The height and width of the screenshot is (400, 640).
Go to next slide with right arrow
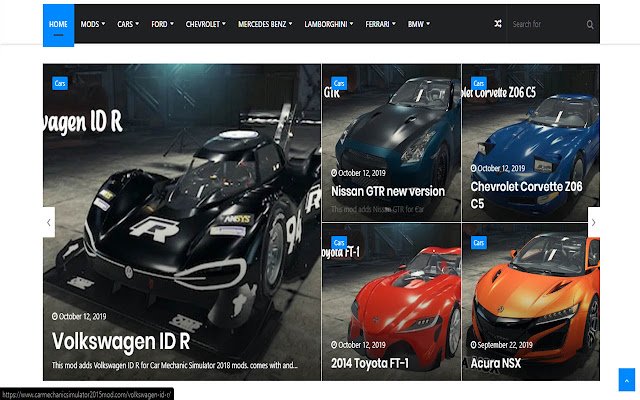click(593, 222)
